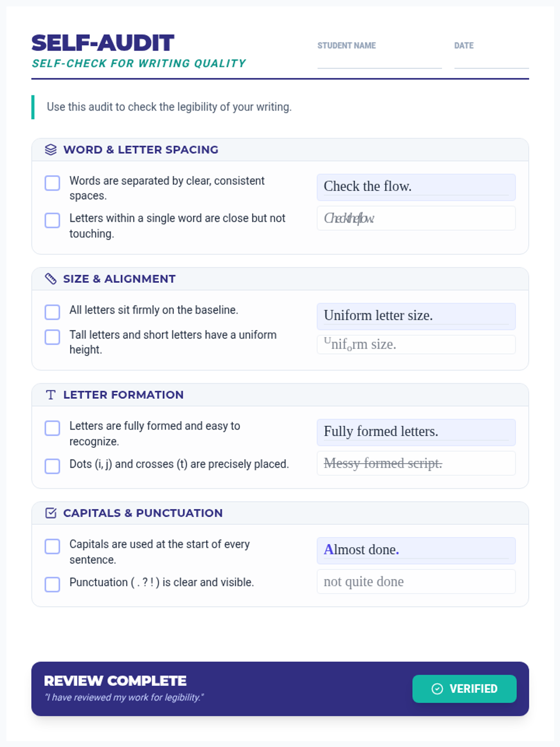Check 'Words are separated by clear' checkbox
This screenshot has height=747, width=560.
coord(52,183)
